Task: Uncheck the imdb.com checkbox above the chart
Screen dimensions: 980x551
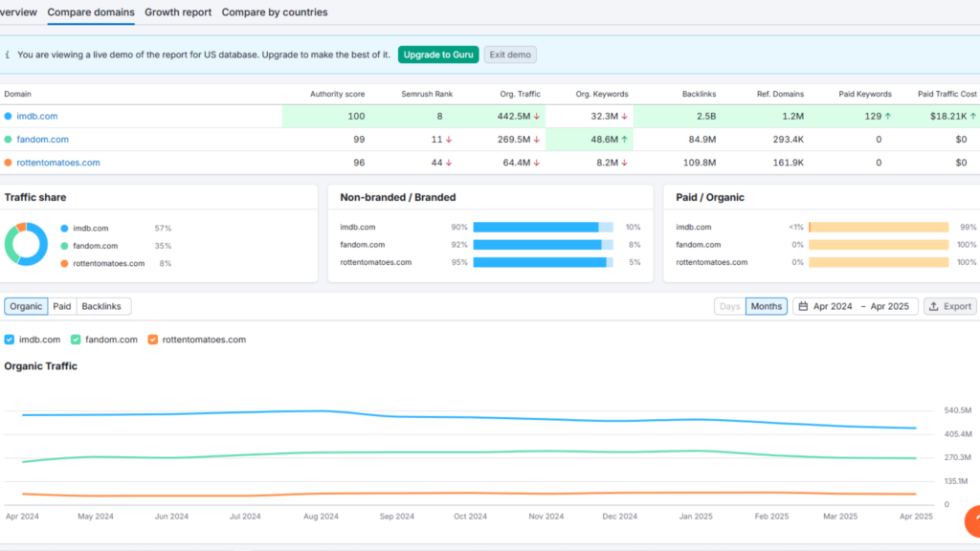Action: click(x=9, y=339)
